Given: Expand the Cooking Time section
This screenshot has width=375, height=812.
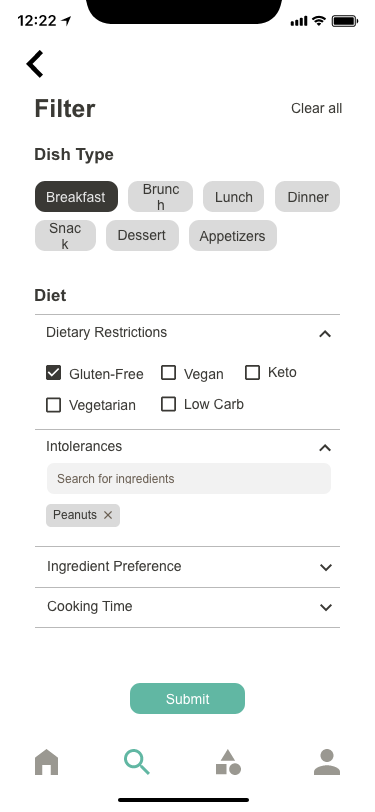Looking at the screenshot, I should pos(188,607).
